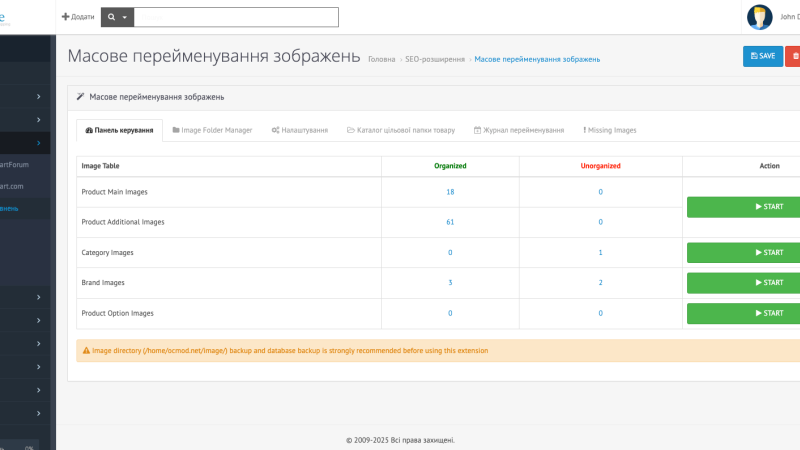Start renaming Product Main Images
This screenshot has height=450, width=800.
pos(743,207)
